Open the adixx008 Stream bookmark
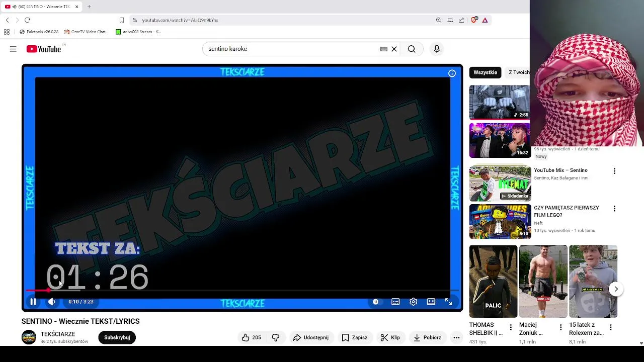Screen dimensions: 644x362 pyautogui.click(x=138, y=32)
